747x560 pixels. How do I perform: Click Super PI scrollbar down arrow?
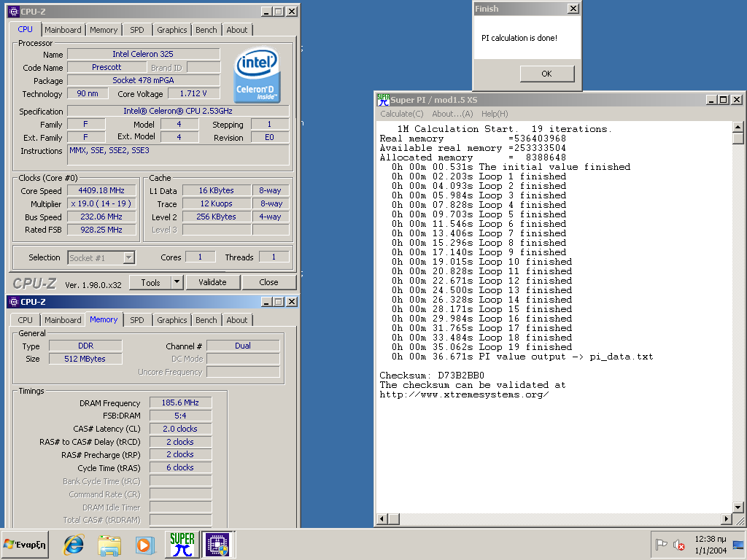pos(738,507)
